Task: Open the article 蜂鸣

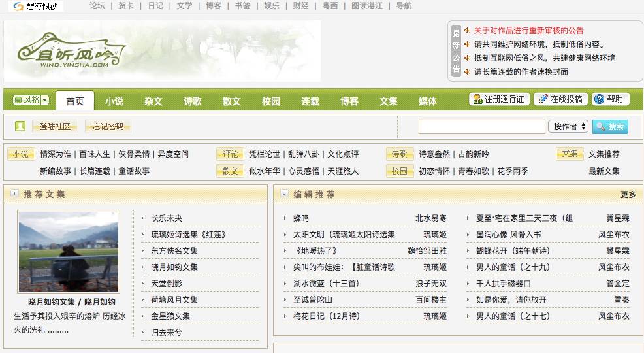Action: coord(300,218)
